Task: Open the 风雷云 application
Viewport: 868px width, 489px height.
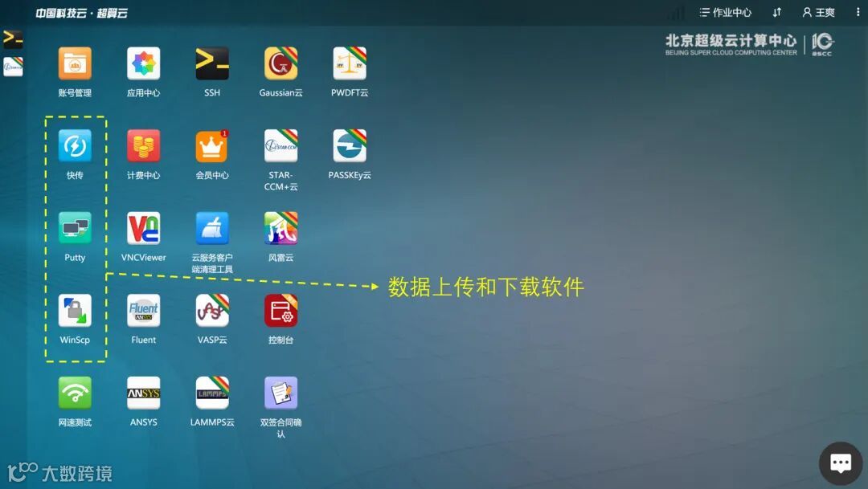Action: coord(280,228)
